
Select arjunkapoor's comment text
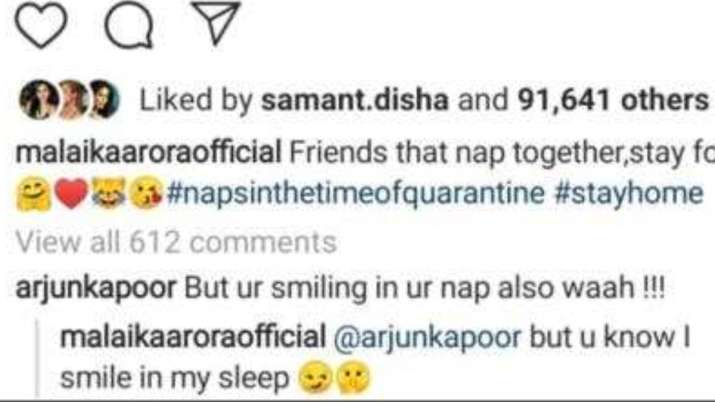click(424, 289)
